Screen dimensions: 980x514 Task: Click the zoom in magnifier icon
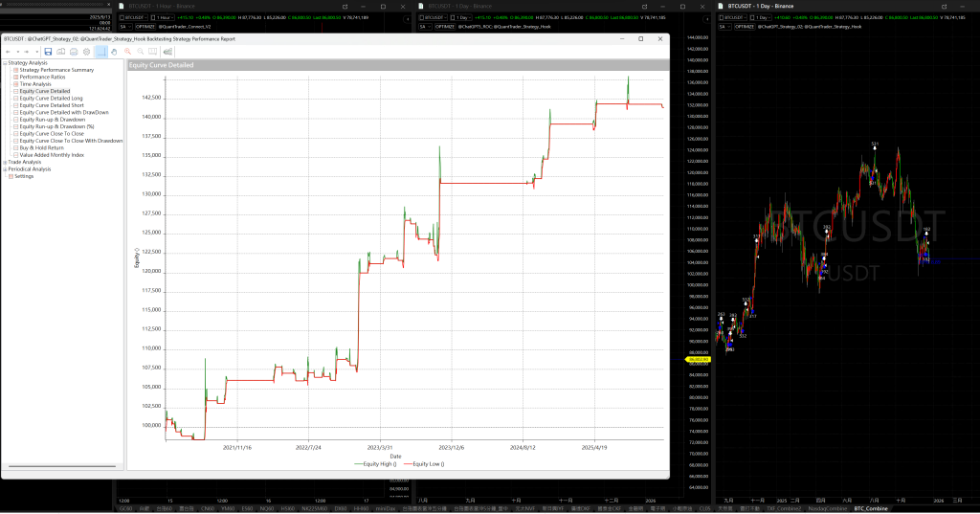click(x=127, y=52)
